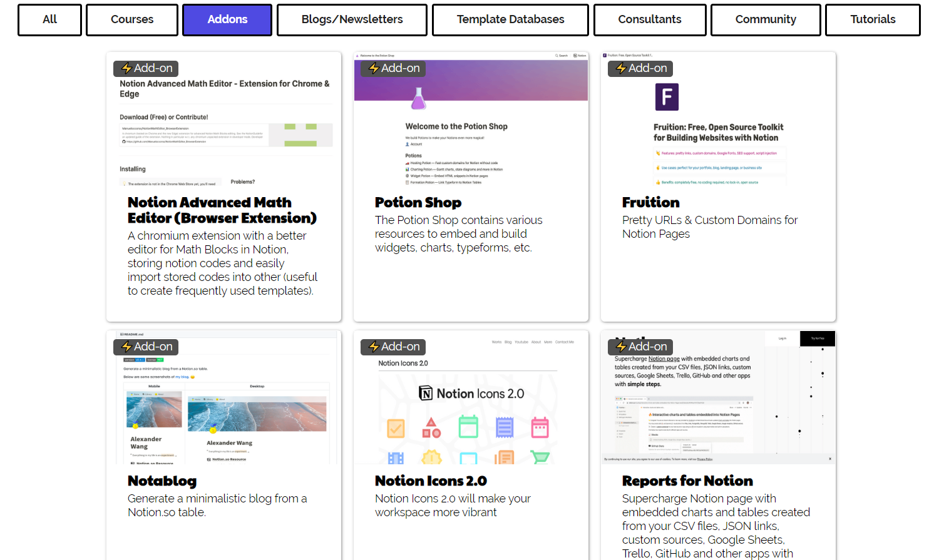Click 'Download (Free) or Contribute!' text in preview
Image resolution: width=939 pixels, height=560 pixels.
click(164, 117)
